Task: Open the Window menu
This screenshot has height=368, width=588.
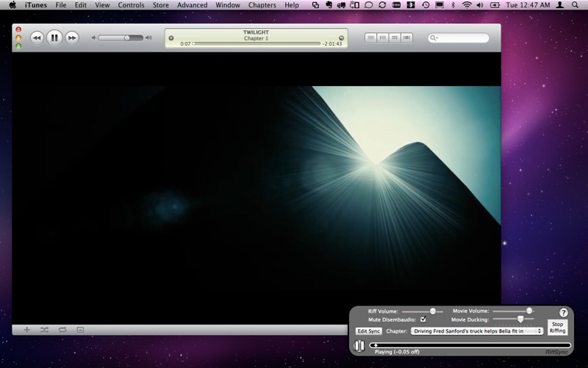Action: point(228,5)
